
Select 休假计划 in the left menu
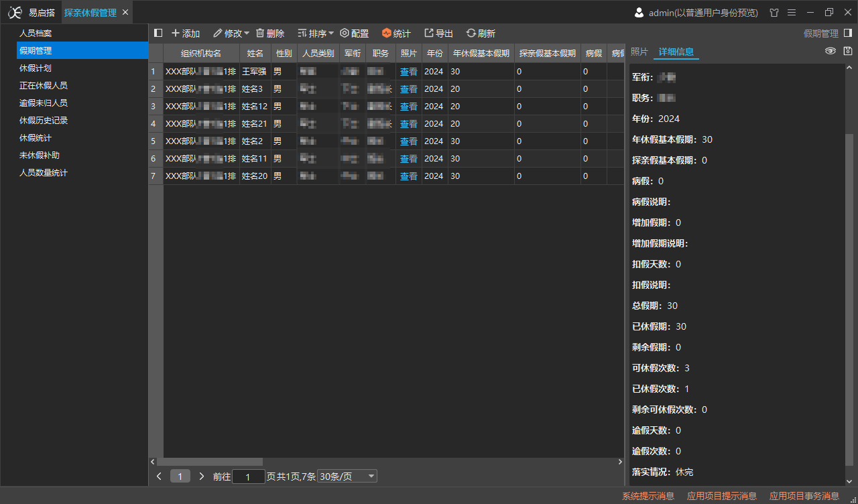[x=36, y=68]
